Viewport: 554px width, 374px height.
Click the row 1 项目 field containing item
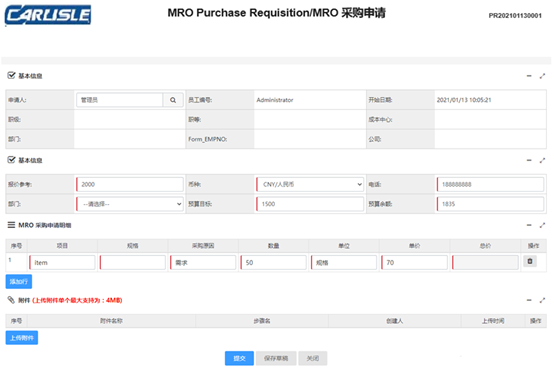click(62, 262)
